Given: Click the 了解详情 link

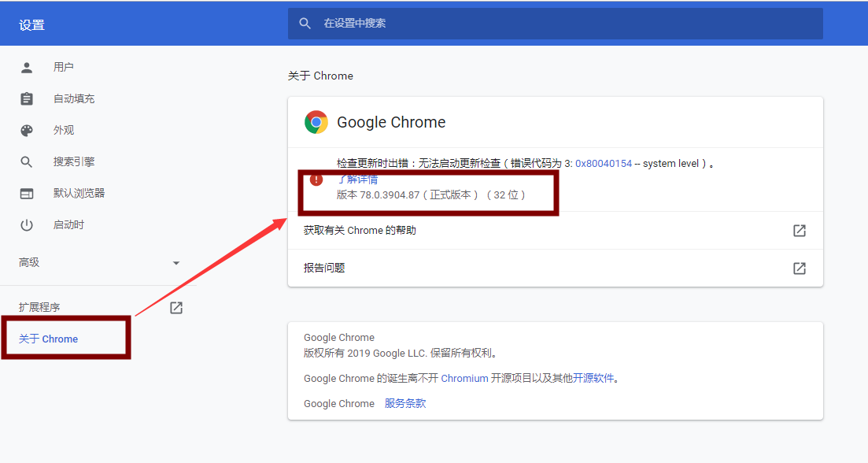Looking at the screenshot, I should pyautogui.click(x=357, y=180).
